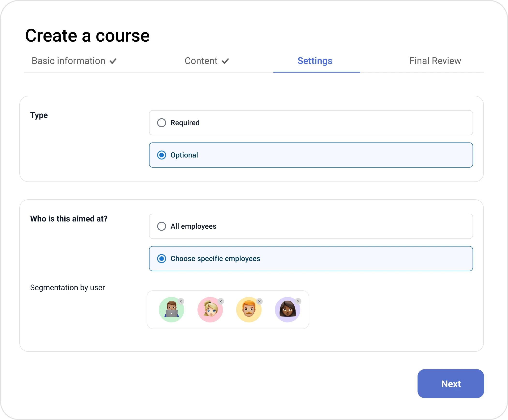Click the yellow avatar of red-haired man

(249, 310)
